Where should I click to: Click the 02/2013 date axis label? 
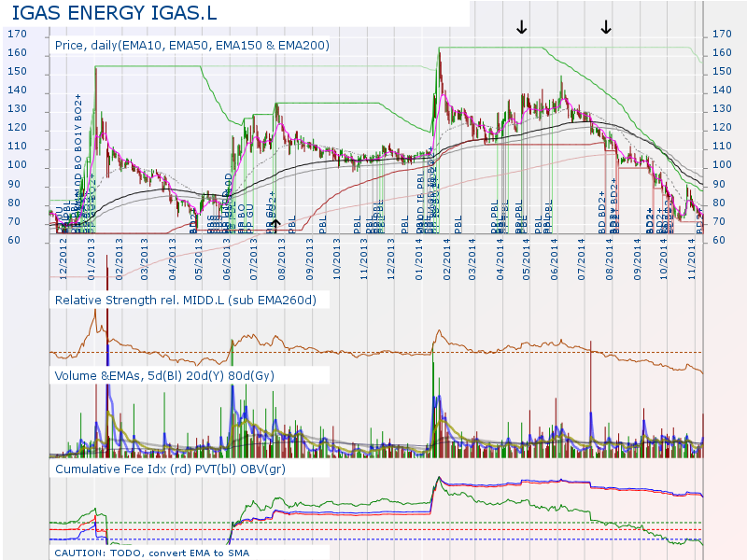coord(119,259)
